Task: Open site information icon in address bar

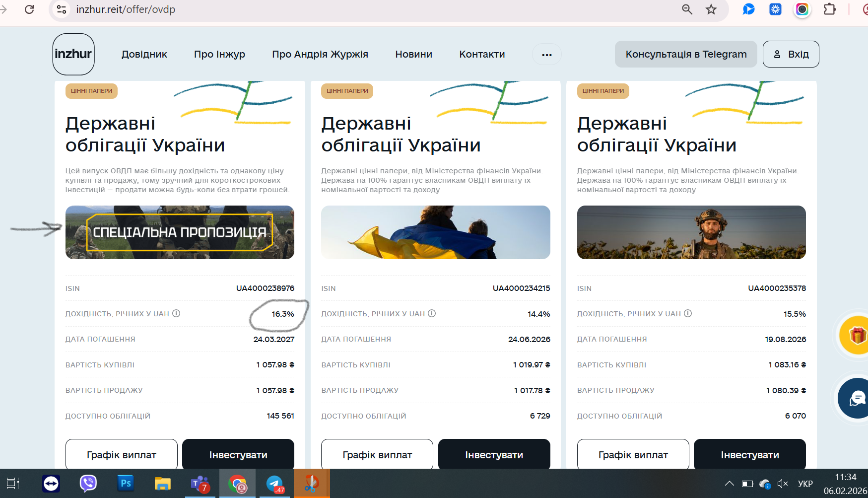Action: click(x=62, y=9)
